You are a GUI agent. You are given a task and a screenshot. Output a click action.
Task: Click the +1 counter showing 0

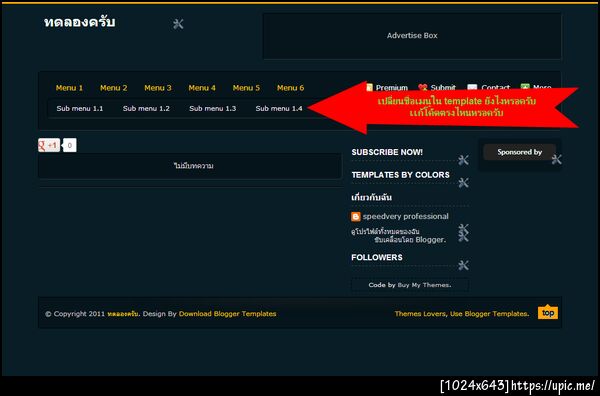click(70, 145)
